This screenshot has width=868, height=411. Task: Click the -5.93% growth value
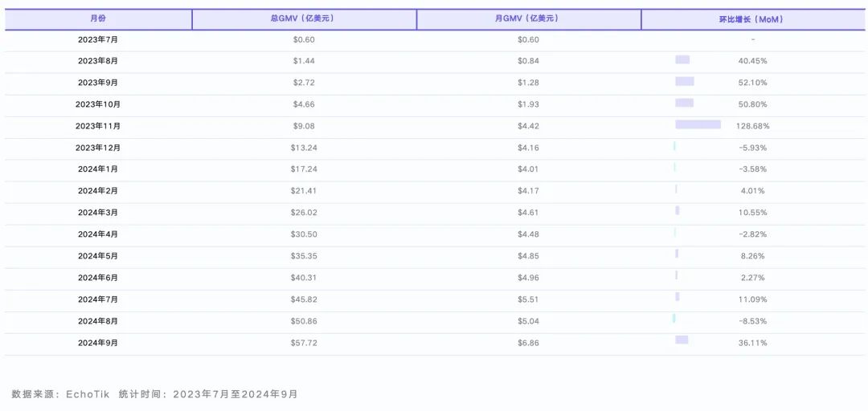(x=753, y=148)
